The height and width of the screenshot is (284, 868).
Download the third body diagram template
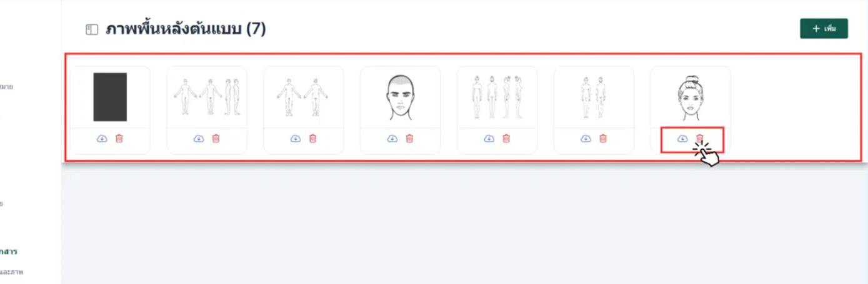click(295, 139)
